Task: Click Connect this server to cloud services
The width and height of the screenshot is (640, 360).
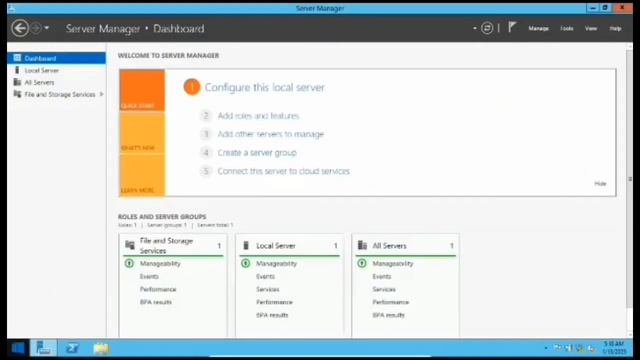Action: (x=284, y=171)
